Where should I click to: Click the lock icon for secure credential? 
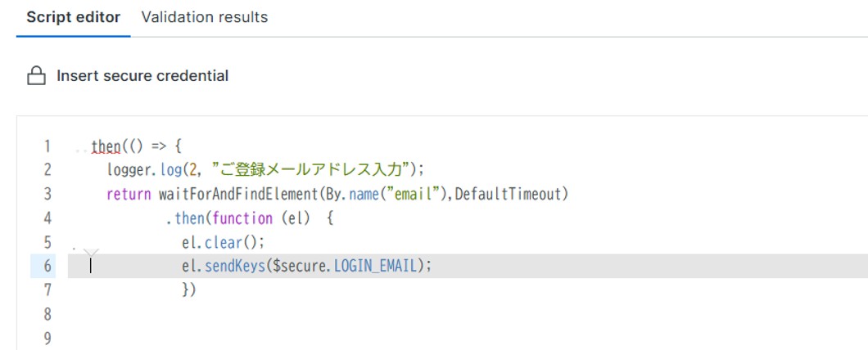35,76
